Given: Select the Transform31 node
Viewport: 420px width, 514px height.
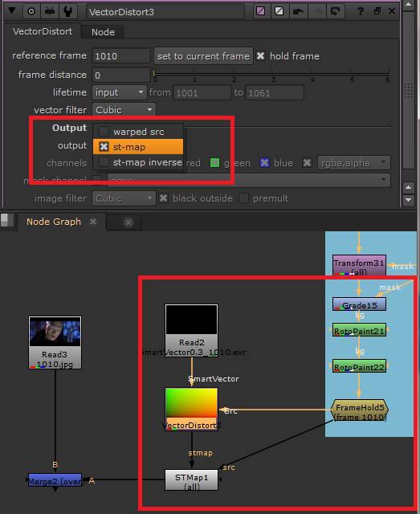Looking at the screenshot, I should tap(359, 265).
